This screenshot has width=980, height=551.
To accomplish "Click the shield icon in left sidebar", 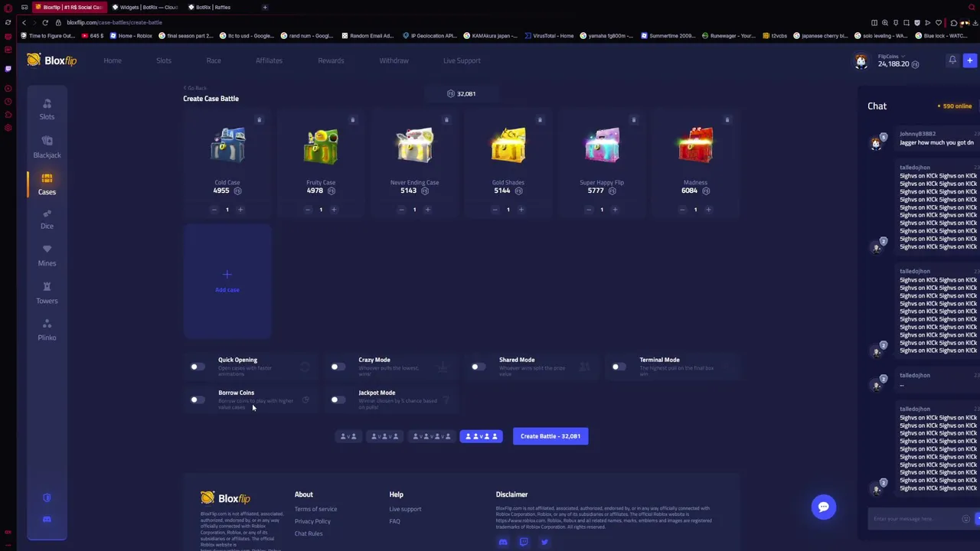I will 47,497.
